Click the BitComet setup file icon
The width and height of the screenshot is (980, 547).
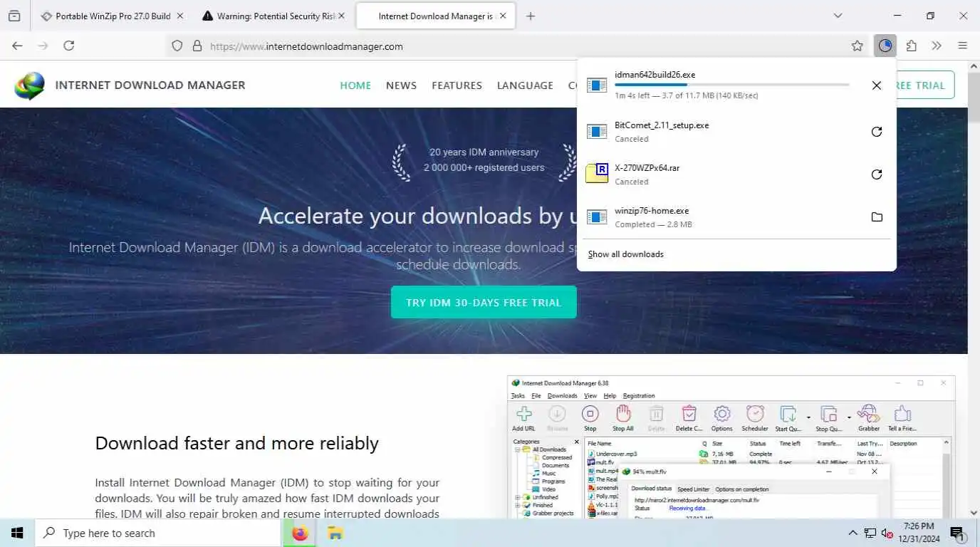[597, 132]
